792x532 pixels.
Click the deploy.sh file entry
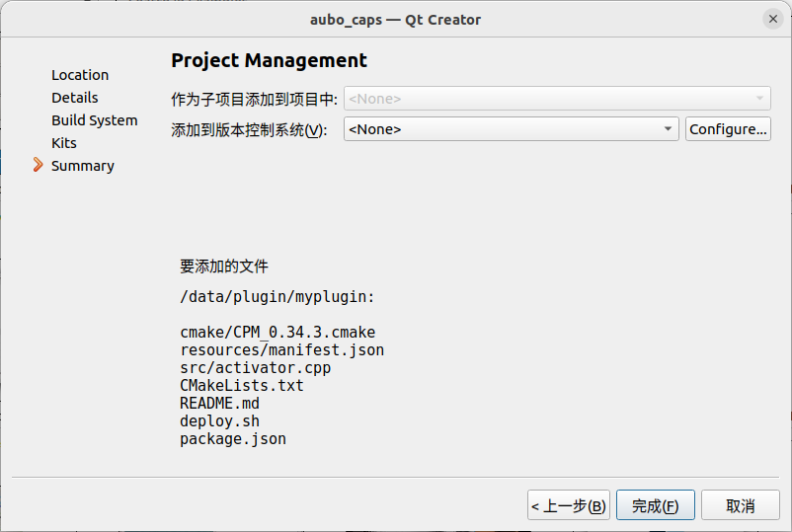219,420
